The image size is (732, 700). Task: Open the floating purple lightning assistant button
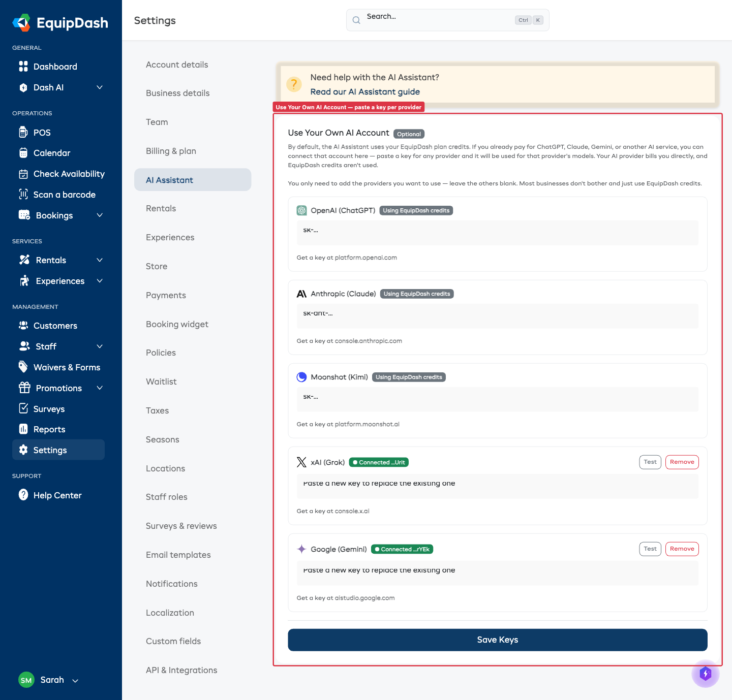[x=706, y=674]
